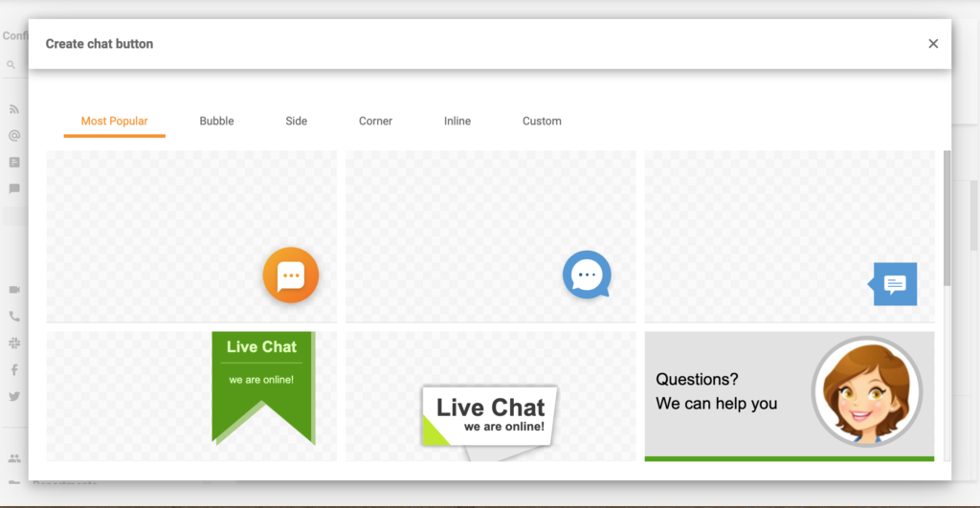Viewport: 980px width, 508px height.
Task: Open the Facebook icon in sidebar
Action: click(x=13, y=370)
